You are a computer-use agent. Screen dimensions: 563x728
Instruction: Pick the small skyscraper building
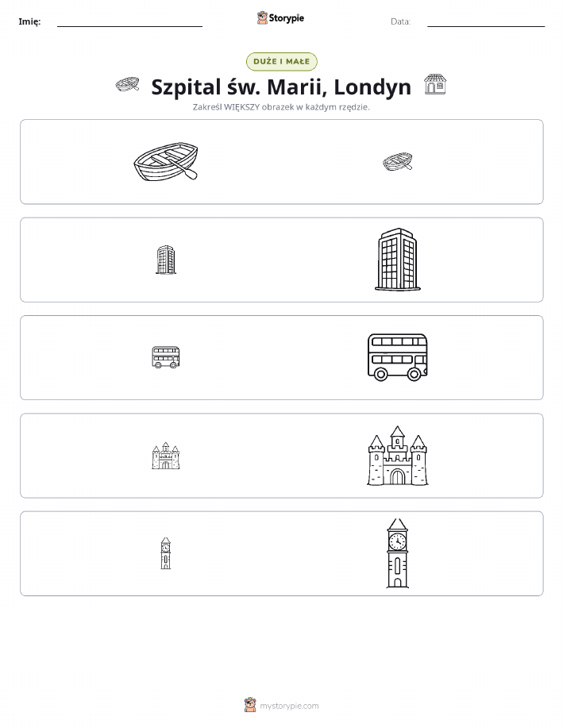tap(166, 260)
